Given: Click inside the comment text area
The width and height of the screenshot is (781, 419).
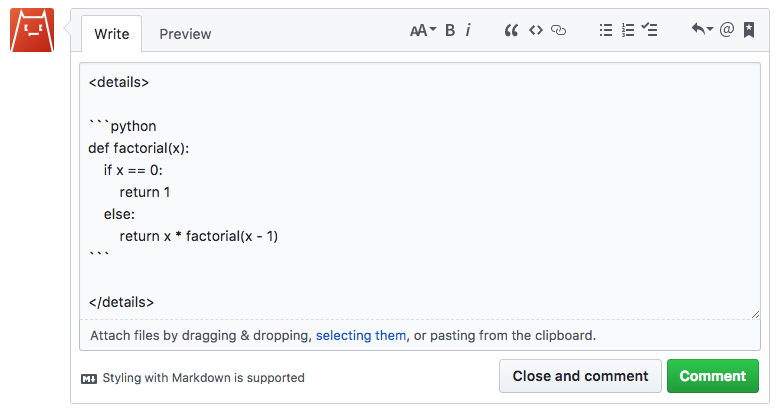Looking at the screenshot, I should click(x=419, y=191).
